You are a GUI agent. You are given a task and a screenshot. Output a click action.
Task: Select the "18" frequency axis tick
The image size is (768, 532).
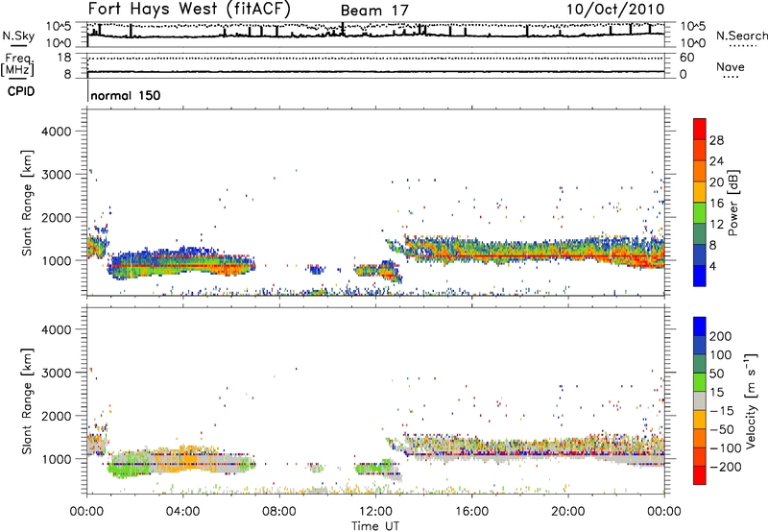pos(64,58)
